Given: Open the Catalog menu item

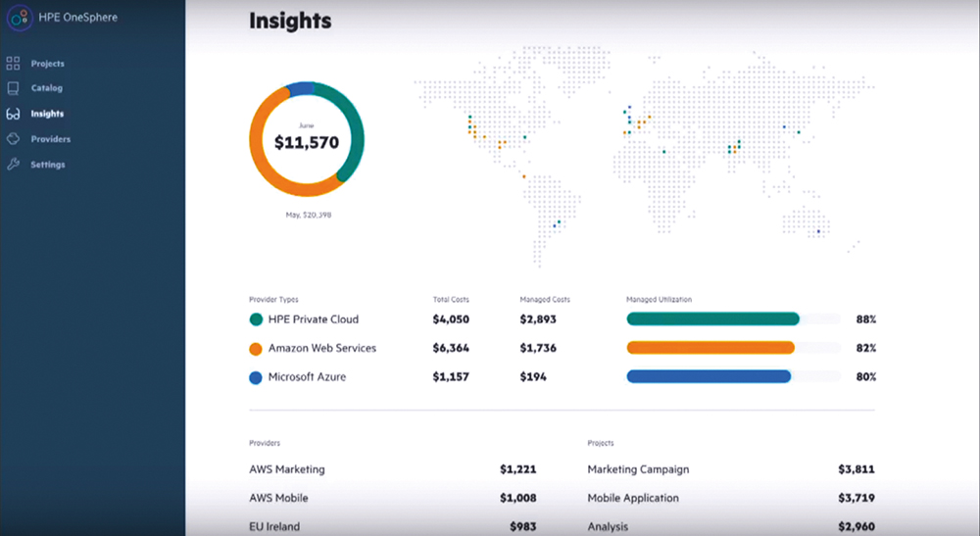Looking at the screenshot, I should point(47,88).
